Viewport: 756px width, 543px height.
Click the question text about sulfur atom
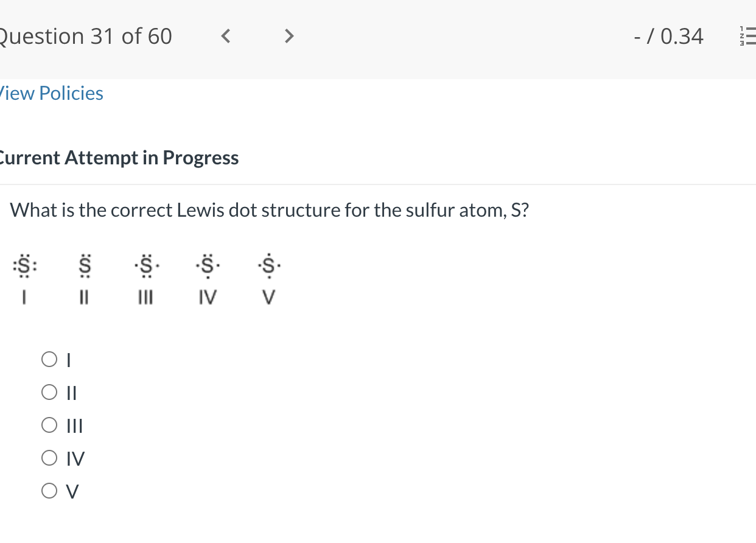(269, 209)
